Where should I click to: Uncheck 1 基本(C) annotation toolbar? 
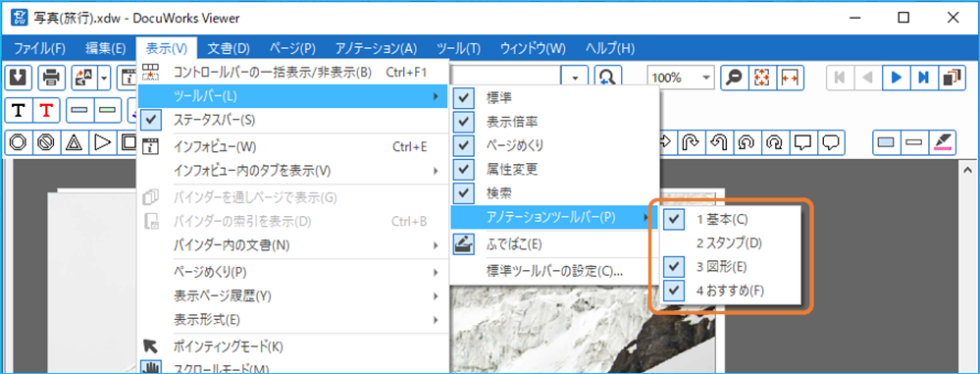730,220
